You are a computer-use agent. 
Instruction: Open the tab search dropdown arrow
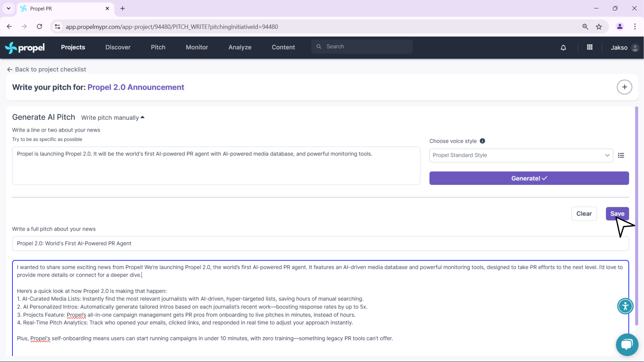coord(9,8)
